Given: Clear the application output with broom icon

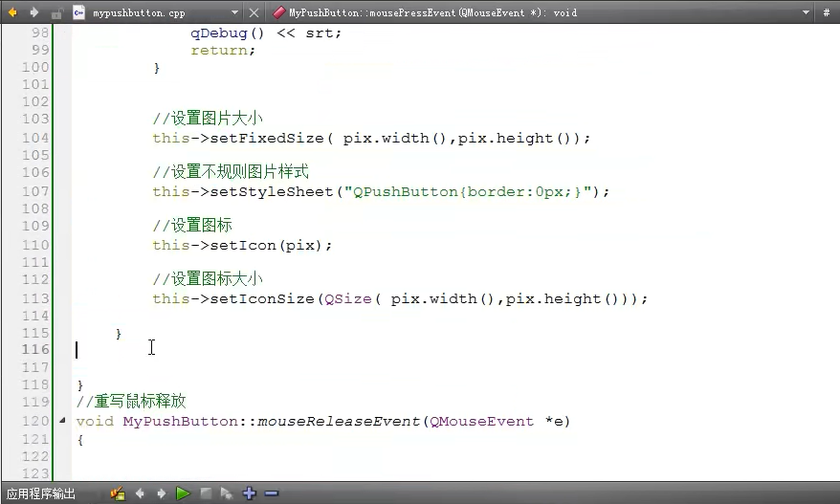Looking at the screenshot, I should click(x=118, y=493).
